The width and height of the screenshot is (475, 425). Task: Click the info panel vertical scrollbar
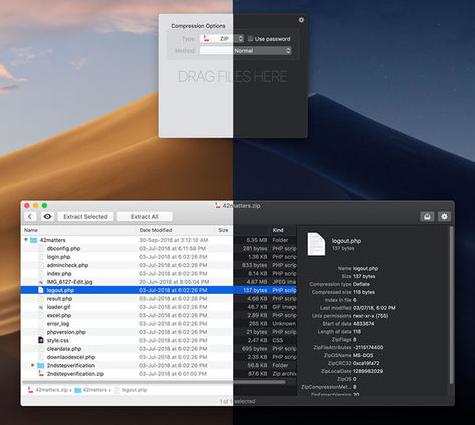(451, 305)
